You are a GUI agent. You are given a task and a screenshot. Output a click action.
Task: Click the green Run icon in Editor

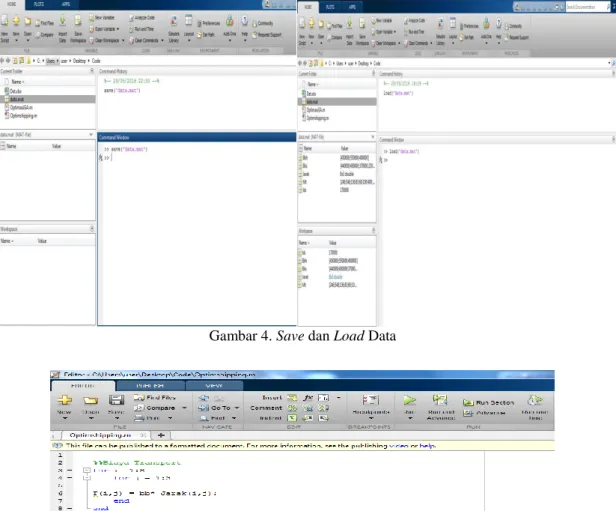(410, 400)
